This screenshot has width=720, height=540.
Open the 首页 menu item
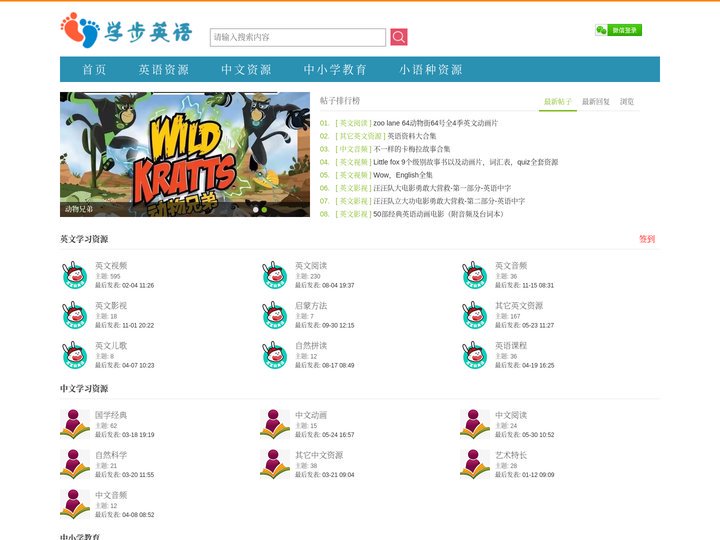pyautogui.click(x=94, y=69)
